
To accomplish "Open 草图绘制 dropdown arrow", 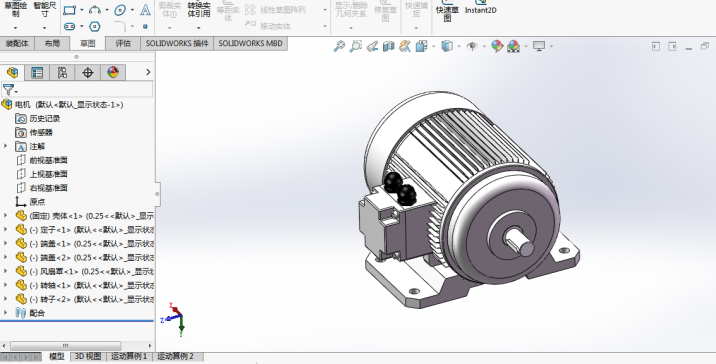I will [x=16, y=28].
